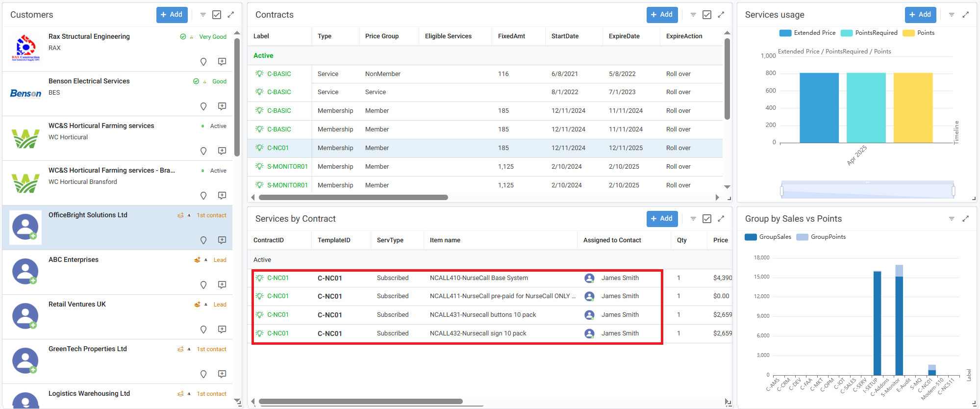The width and height of the screenshot is (980, 409).
Task: Sort services by Assigned to Contact column
Action: [612, 240]
